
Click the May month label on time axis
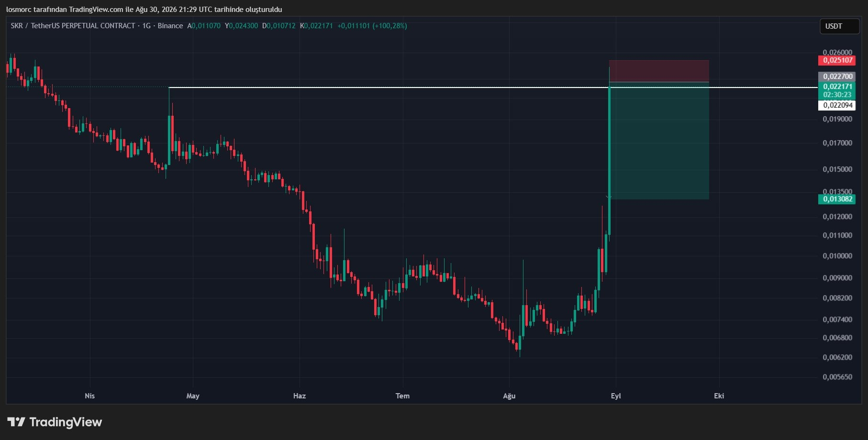tap(193, 396)
